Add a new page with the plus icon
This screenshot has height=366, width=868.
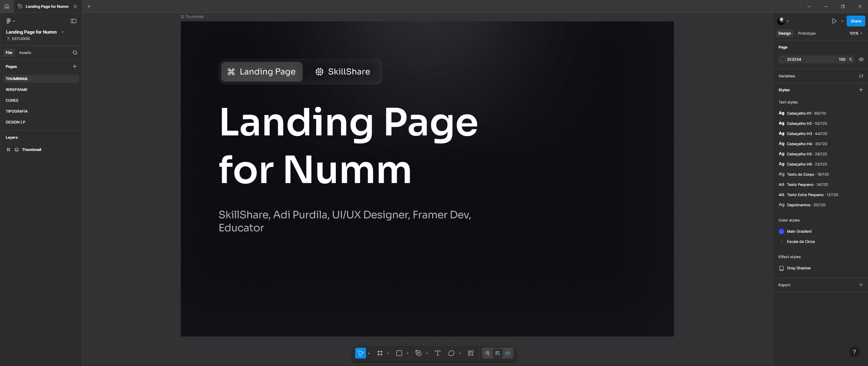point(75,66)
